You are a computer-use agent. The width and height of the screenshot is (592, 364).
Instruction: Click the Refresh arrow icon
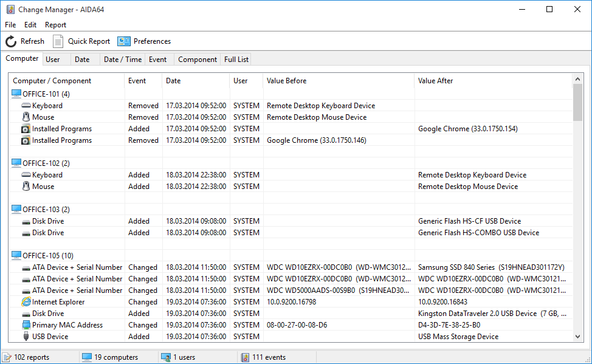click(11, 41)
